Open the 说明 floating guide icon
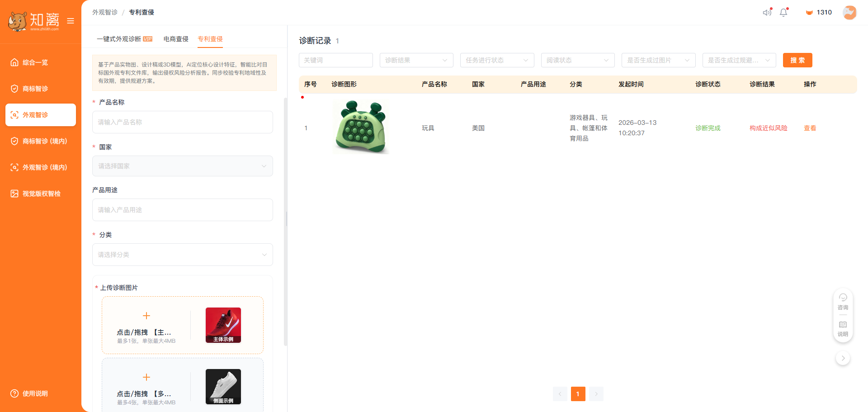The width and height of the screenshot is (868, 412). point(843,329)
